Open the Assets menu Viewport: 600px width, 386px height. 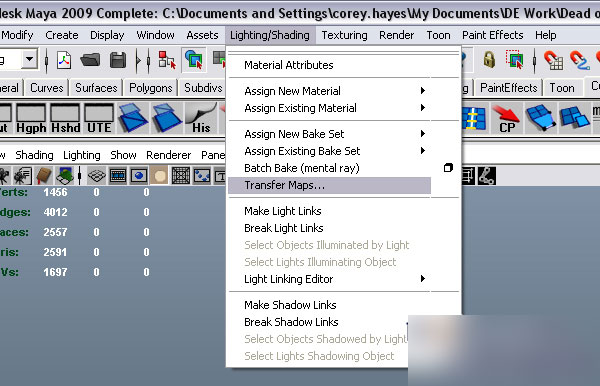click(x=202, y=35)
